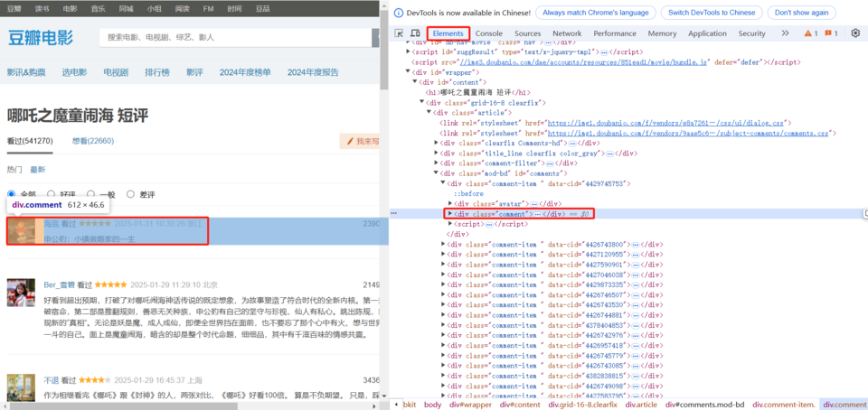Click the 最新 sort link

pyautogui.click(x=38, y=170)
